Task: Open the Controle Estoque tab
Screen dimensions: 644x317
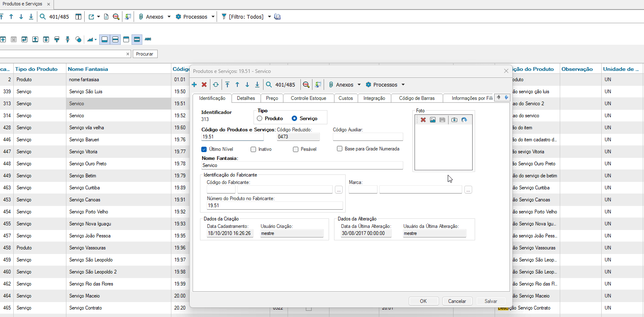Action: point(308,98)
